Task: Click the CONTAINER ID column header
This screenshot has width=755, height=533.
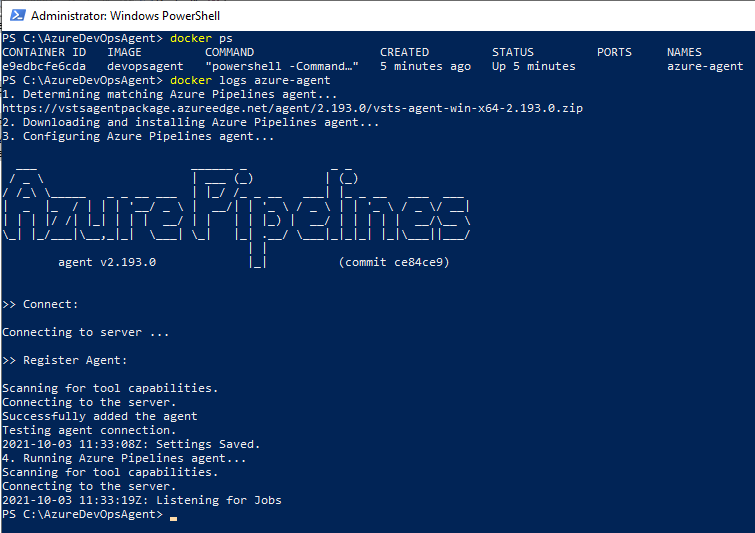Action: click(x=44, y=52)
